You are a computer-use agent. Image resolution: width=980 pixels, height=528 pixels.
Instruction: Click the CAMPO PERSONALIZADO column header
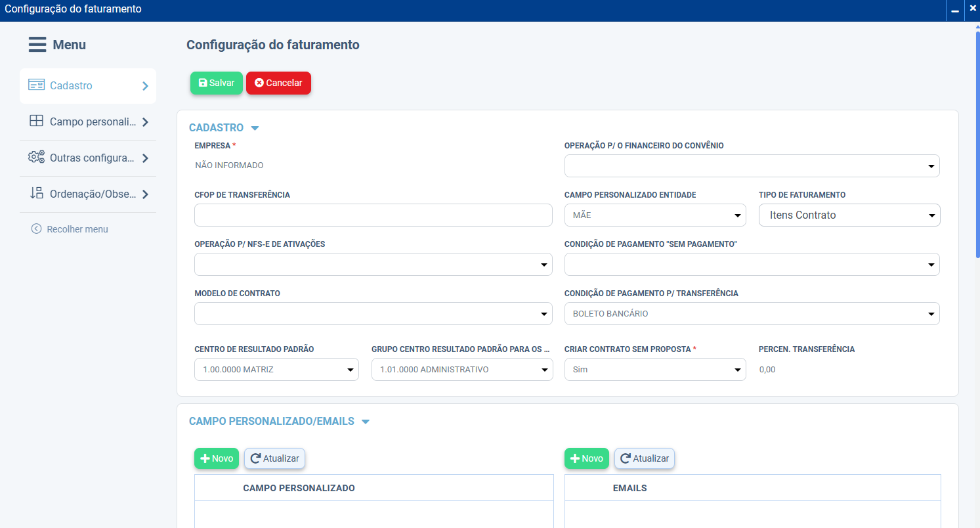(299, 488)
